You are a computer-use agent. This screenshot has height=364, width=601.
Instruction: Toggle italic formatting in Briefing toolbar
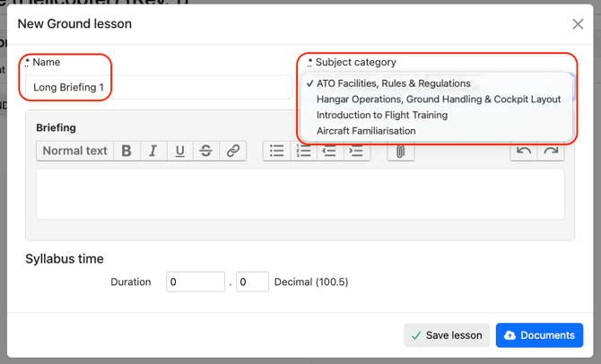point(153,151)
